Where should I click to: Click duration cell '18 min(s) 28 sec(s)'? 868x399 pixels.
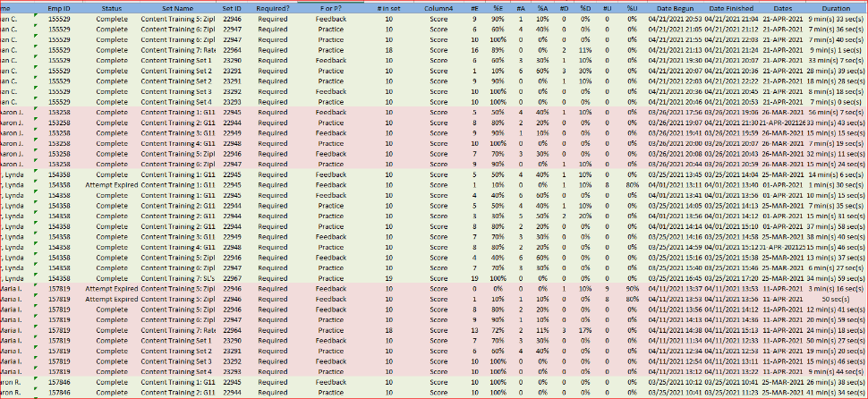click(836, 81)
